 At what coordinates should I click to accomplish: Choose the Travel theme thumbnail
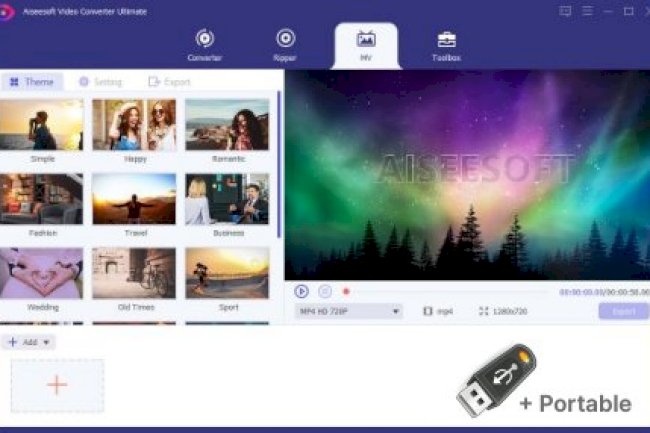[134, 199]
